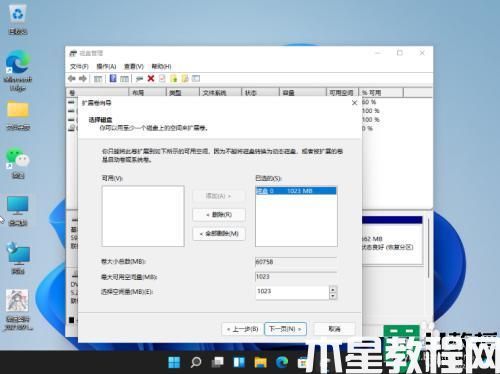Open the Microsoft Edge desktop shortcut
Screen dimensions: 500x374
point(18,70)
